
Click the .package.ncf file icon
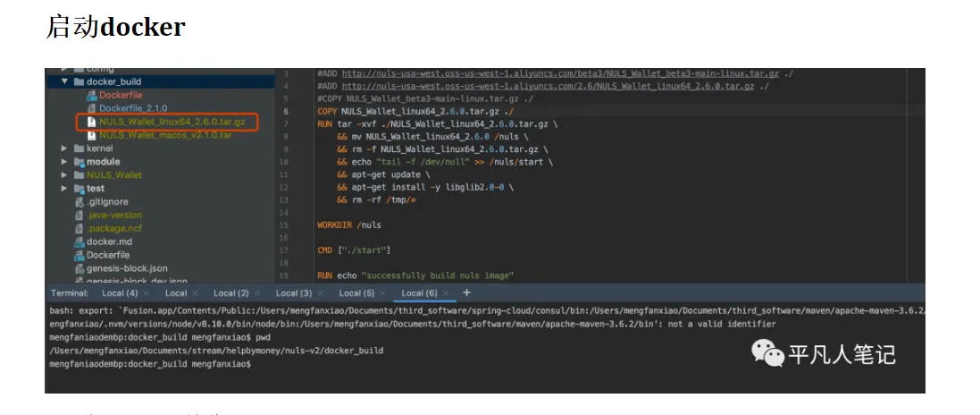point(79,228)
